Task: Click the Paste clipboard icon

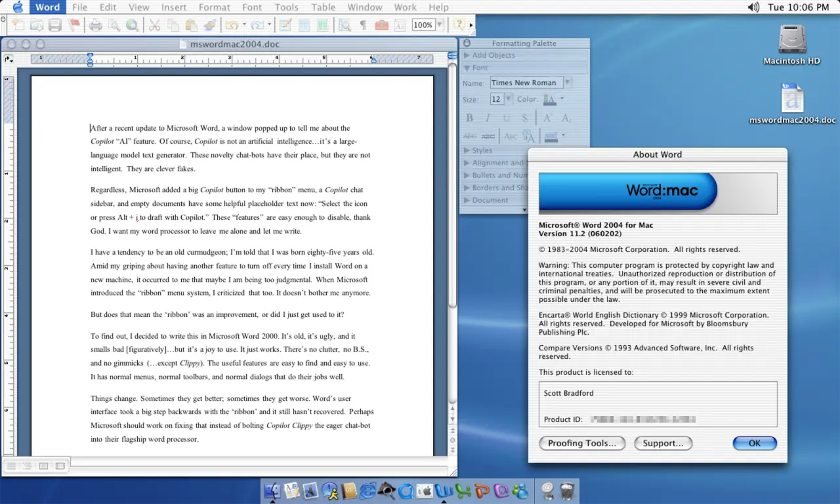Action: [x=191, y=26]
